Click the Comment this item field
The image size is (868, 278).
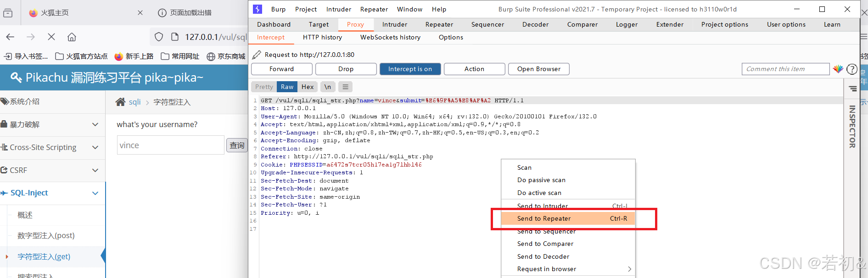(x=786, y=69)
